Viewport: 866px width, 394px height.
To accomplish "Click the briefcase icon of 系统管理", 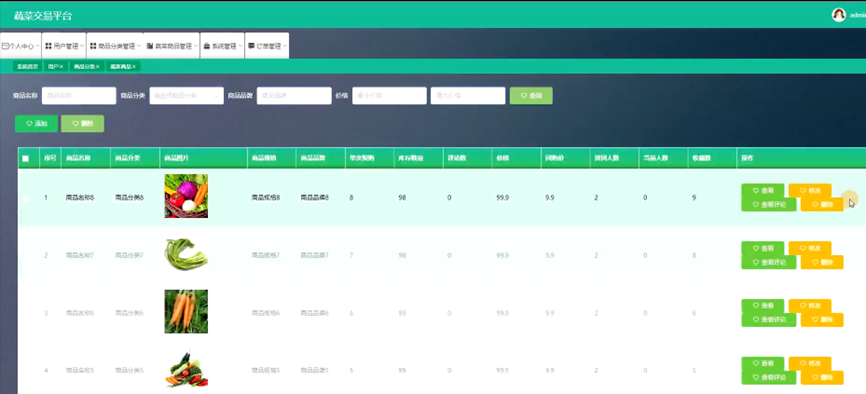I will click(206, 46).
